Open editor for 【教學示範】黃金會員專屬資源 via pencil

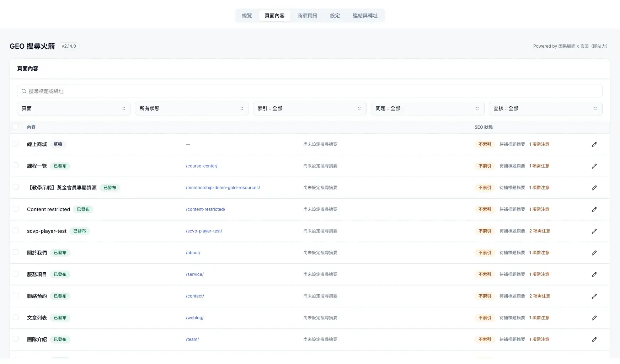click(594, 188)
